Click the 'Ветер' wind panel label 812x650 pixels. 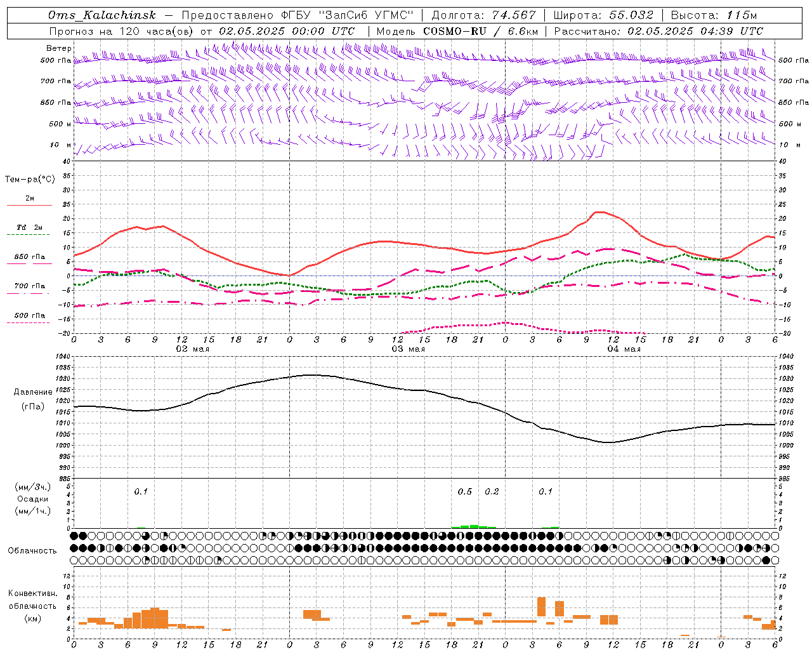59,48
